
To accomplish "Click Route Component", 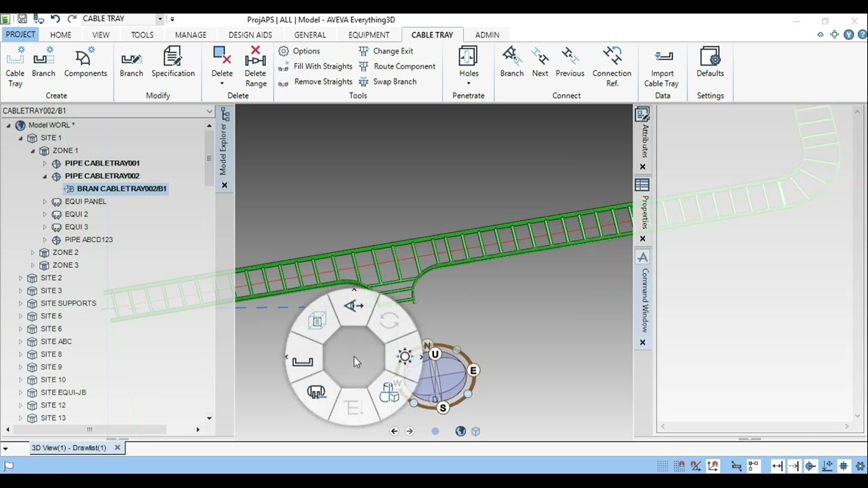I will click(x=397, y=66).
